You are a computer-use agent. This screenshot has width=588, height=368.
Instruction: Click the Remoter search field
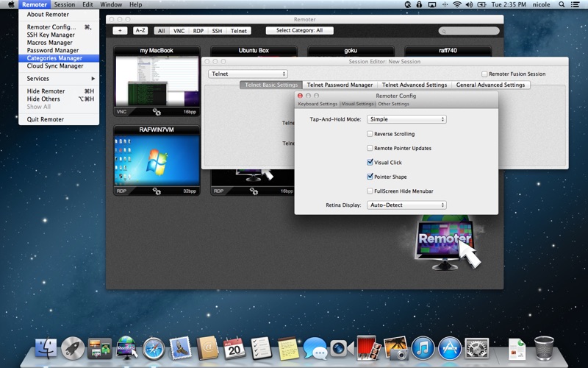[x=469, y=31]
